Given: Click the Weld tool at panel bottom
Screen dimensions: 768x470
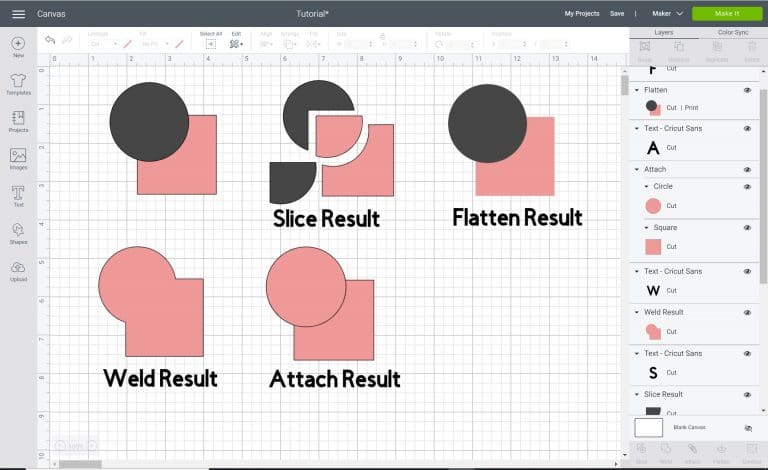Looking at the screenshot, I should click(666, 448).
